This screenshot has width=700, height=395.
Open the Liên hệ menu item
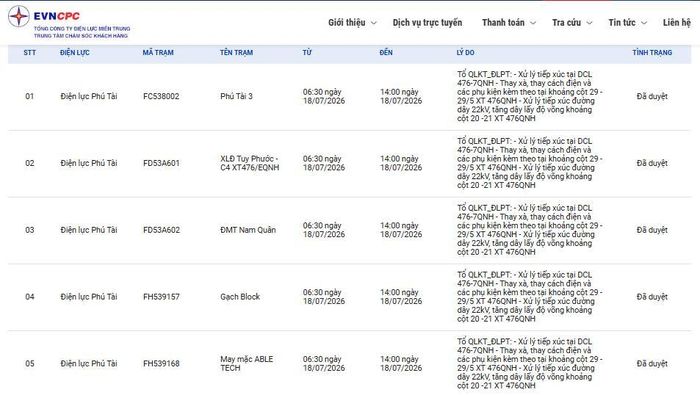point(677,22)
